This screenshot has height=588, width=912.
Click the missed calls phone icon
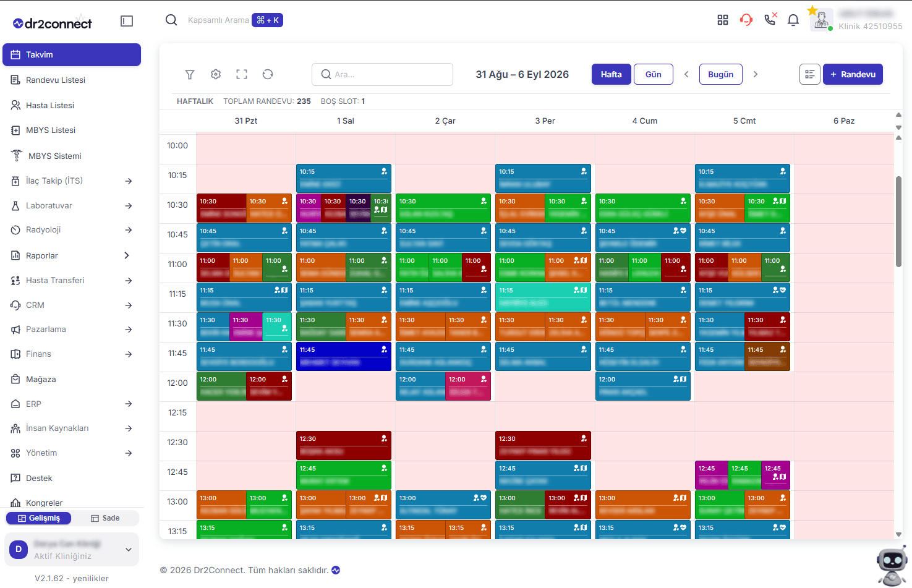click(770, 19)
